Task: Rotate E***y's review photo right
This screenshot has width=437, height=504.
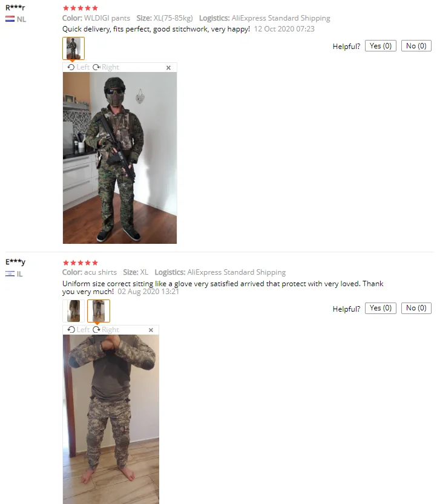Action: [106, 330]
